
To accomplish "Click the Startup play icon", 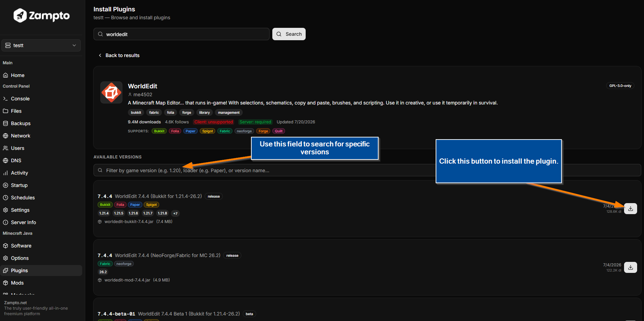I will pos(6,185).
